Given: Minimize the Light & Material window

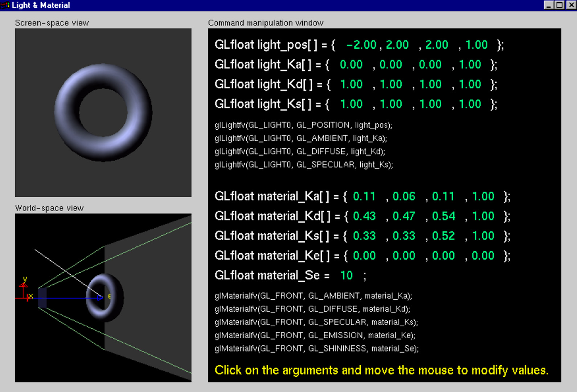Looking at the screenshot, I should 548,5.
